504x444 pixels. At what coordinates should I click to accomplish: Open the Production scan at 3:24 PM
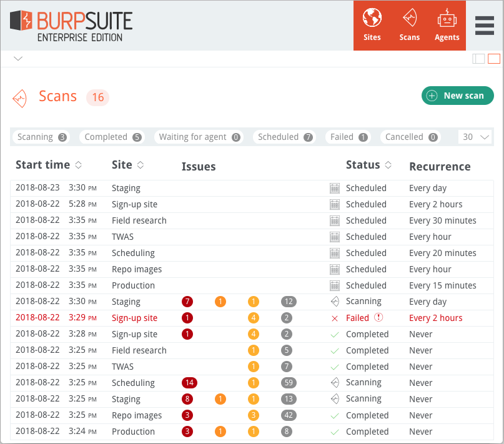(252, 432)
